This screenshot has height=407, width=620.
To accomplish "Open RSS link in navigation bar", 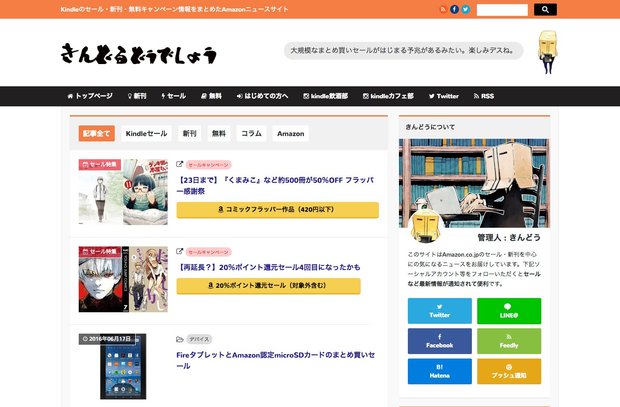I will (484, 96).
